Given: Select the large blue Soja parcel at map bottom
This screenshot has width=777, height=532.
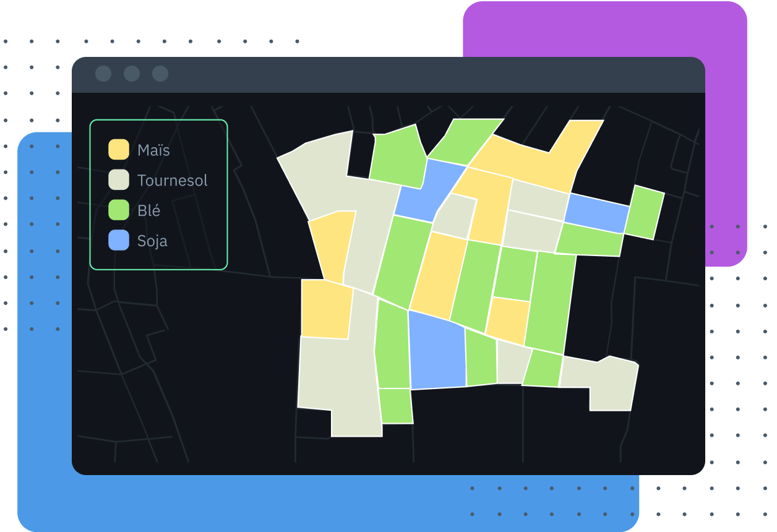Looking at the screenshot, I should click(x=437, y=351).
